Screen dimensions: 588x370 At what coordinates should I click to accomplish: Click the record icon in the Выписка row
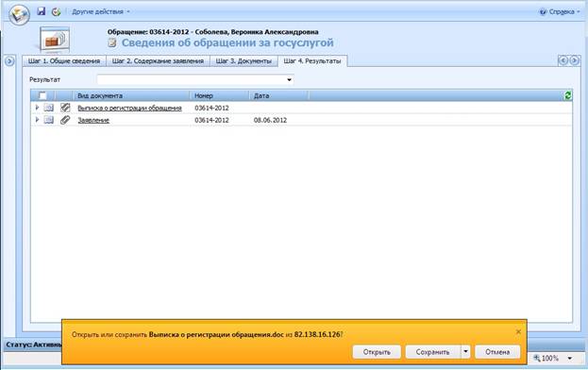49,108
